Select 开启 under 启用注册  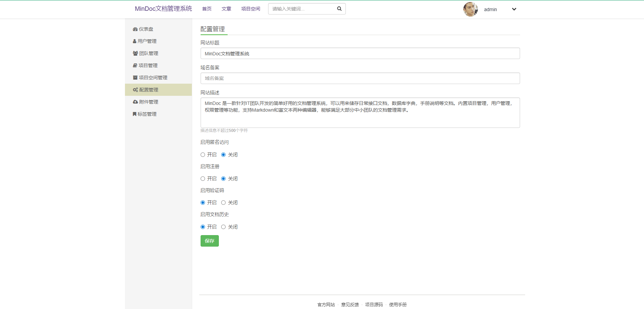[x=203, y=179]
